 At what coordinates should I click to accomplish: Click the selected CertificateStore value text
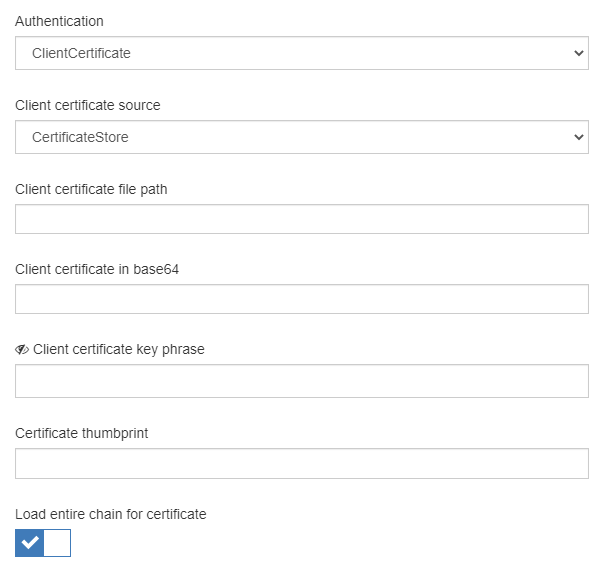pos(80,138)
